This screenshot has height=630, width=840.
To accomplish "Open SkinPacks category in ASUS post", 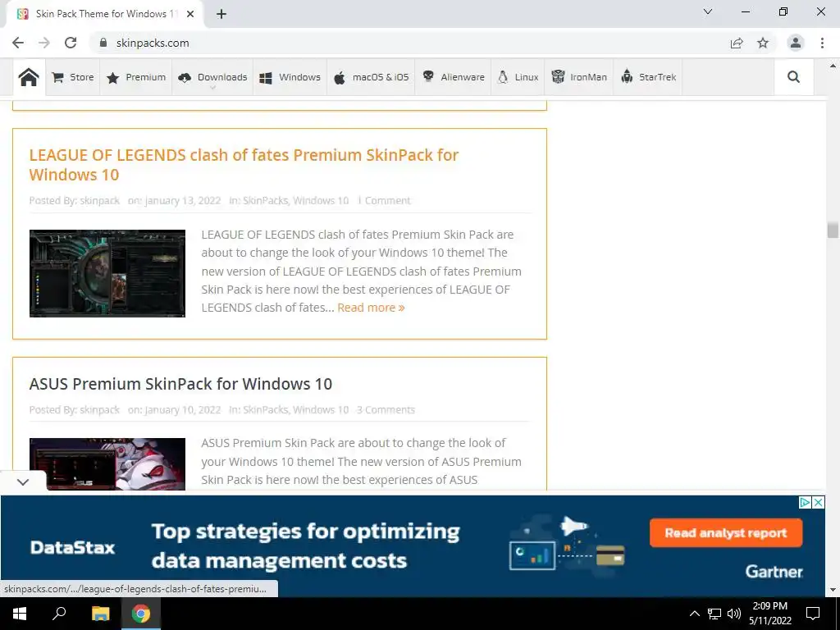I will click(266, 410).
